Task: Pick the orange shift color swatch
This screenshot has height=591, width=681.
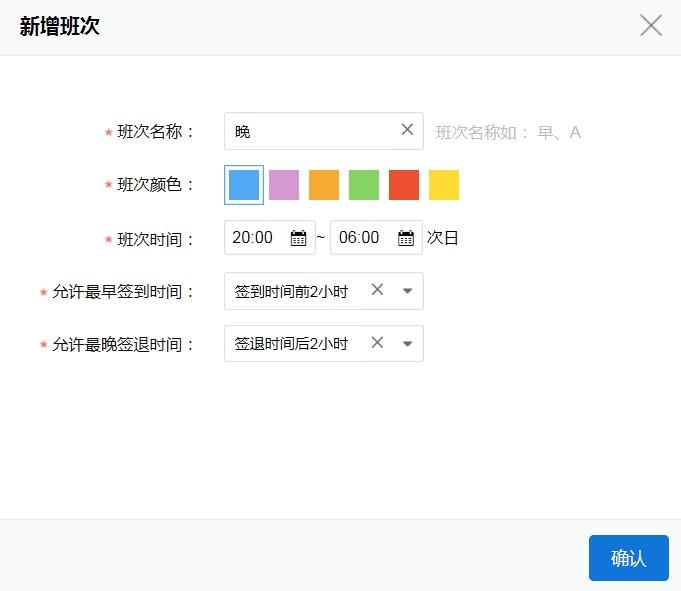Action: (x=324, y=185)
